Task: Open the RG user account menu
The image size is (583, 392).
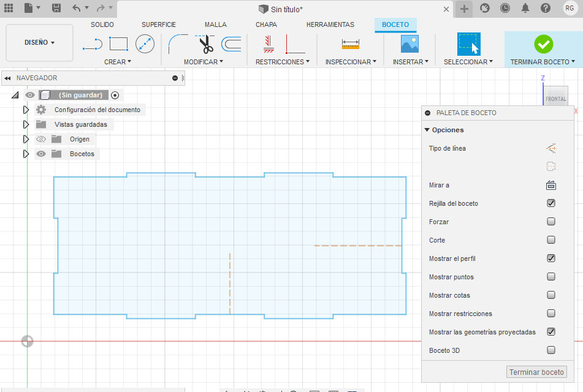Action: [x=570, y=8]
